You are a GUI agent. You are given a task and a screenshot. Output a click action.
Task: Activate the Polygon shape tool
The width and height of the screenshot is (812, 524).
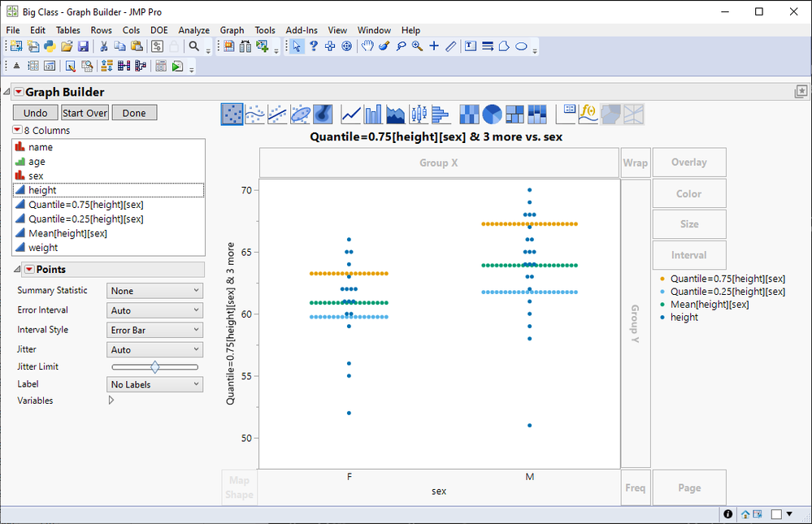click(504, 46)
